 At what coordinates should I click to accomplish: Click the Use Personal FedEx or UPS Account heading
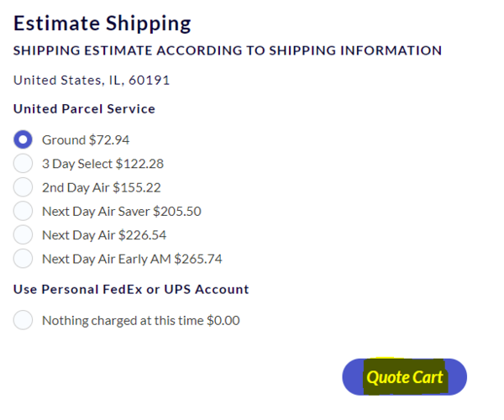pos(131,290)
